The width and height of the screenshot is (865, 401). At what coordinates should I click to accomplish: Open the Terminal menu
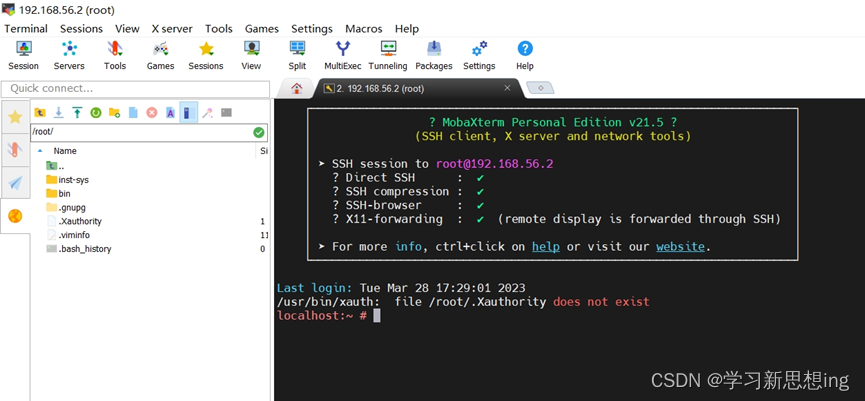[x=26, y=29]
